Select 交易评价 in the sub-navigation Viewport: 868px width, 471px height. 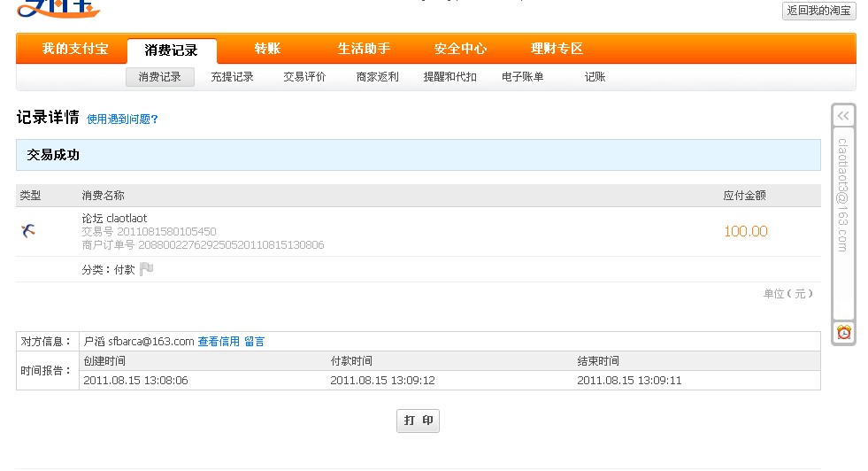[x=304, y=77]
